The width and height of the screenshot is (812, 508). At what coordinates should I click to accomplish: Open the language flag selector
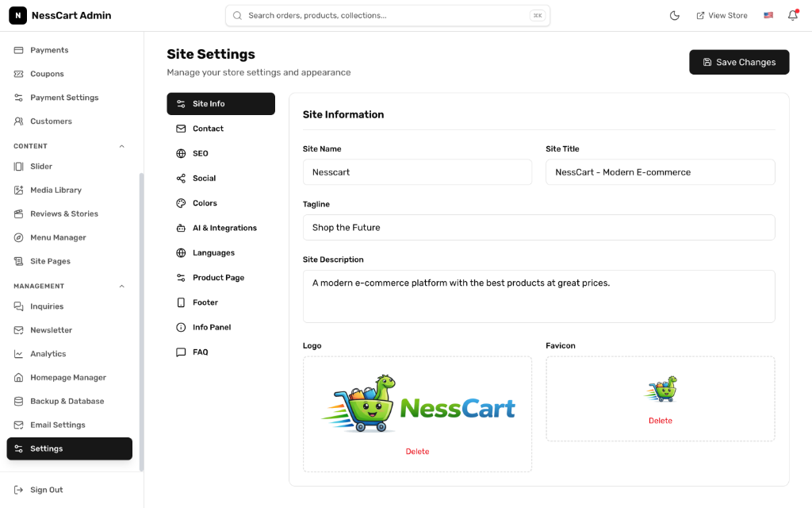tap(768, 14)
